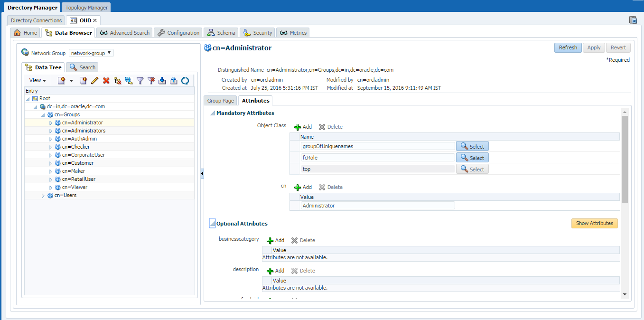
Task: Expand the cn=Users node
Action: pyautogui.click(x=43, y=196)
